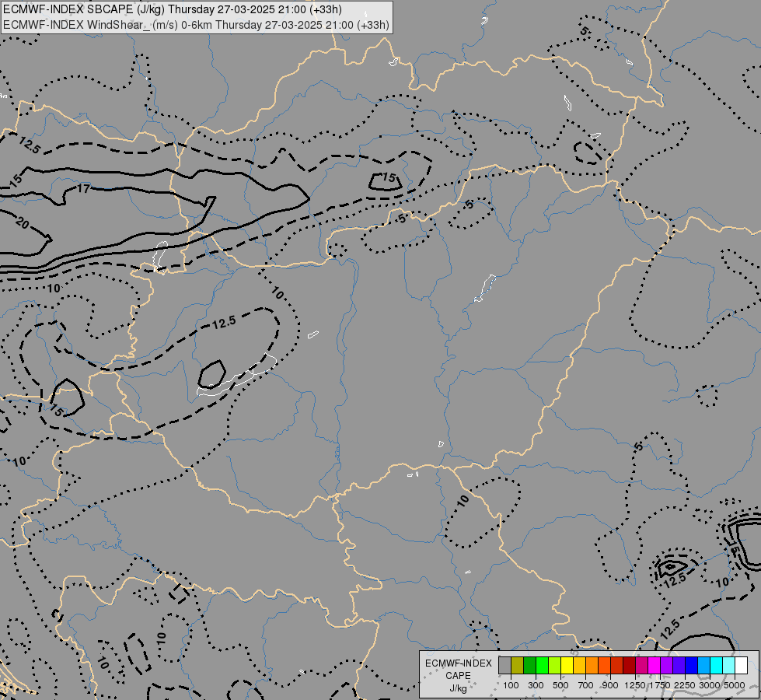
Task: Select the bright green CAPE legend swatch
Action: click(542, 665)
